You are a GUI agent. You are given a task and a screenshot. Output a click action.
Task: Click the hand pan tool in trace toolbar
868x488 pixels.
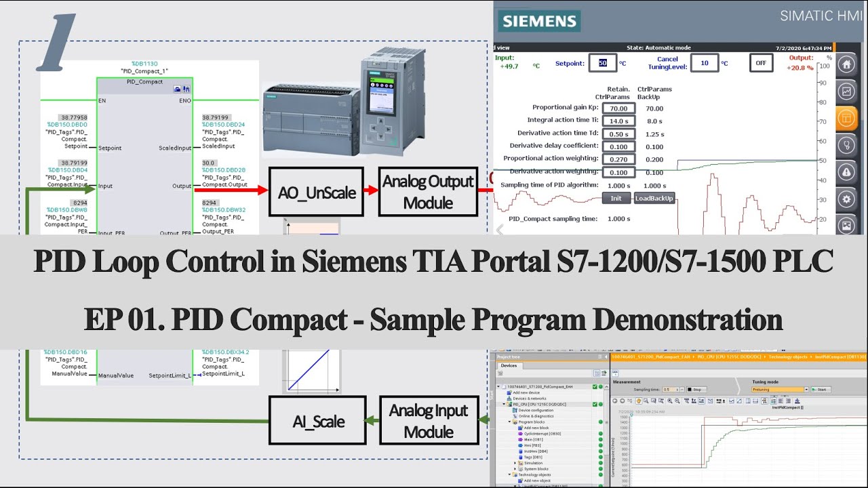click(x=639, y=401)
